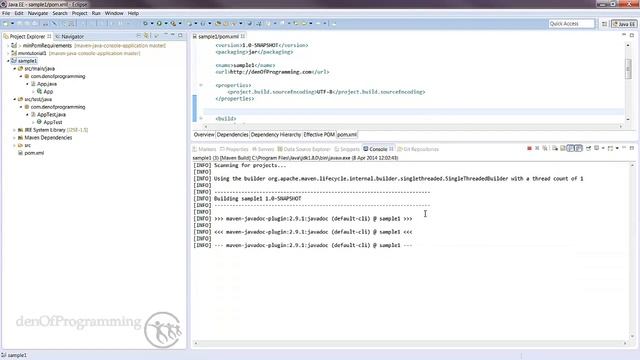Click the Debug icon in main toolbar
Image resolution: width=640 pixels, height=360 pixels.
tap(145, 23)
